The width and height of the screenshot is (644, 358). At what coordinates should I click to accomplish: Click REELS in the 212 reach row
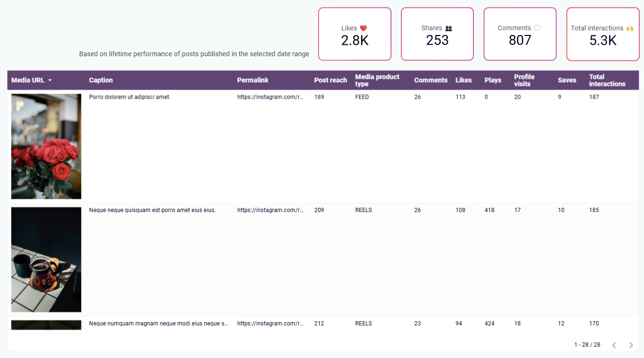click(x=364, y=324)
